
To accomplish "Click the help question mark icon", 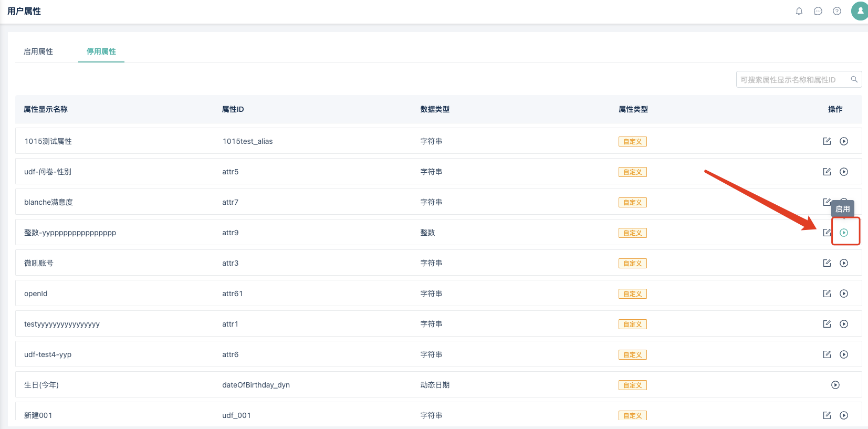I will 837,11.
